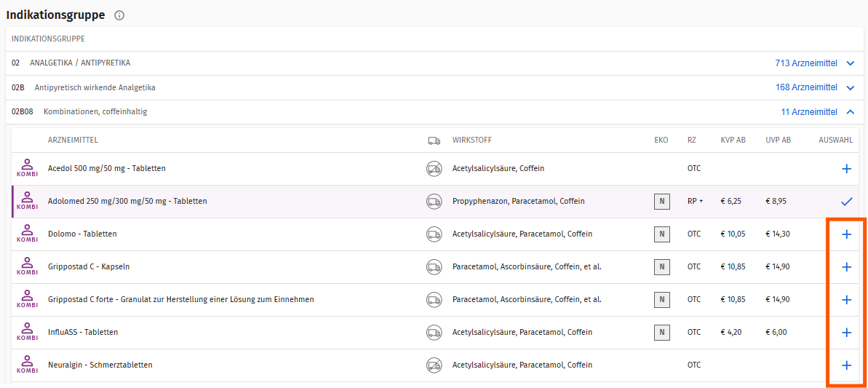Collapse the 11 Arzneimittel chevron
Screen dimensions: 868x388
coord(851,112)
